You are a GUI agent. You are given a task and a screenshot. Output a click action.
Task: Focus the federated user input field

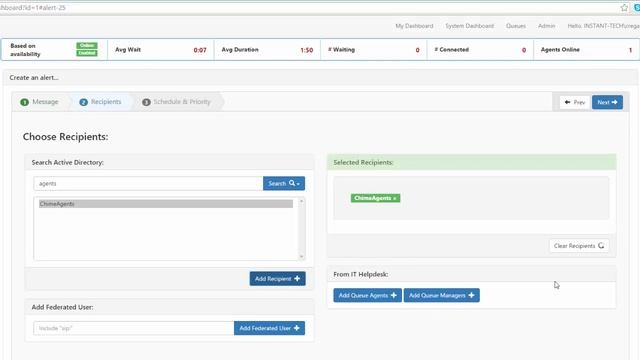pyautogui.click(x=133, y=328)
